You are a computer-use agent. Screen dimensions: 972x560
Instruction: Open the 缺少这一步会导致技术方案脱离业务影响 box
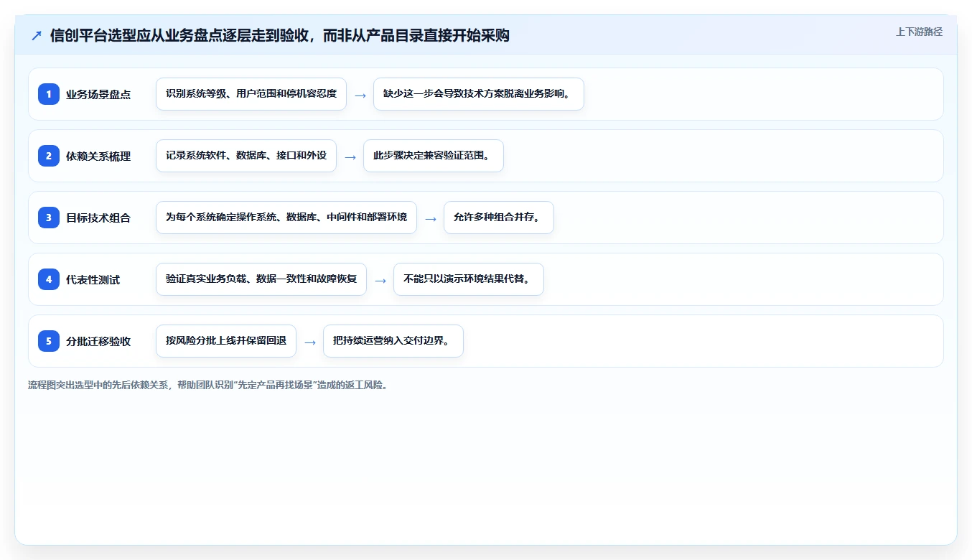pyautogui.click(x=479, y=94)
